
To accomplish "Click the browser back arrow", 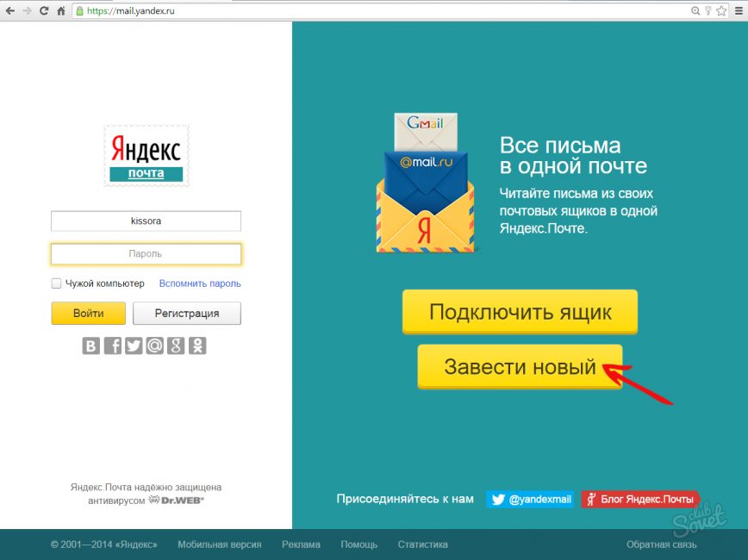I will [x=10, y=10].
